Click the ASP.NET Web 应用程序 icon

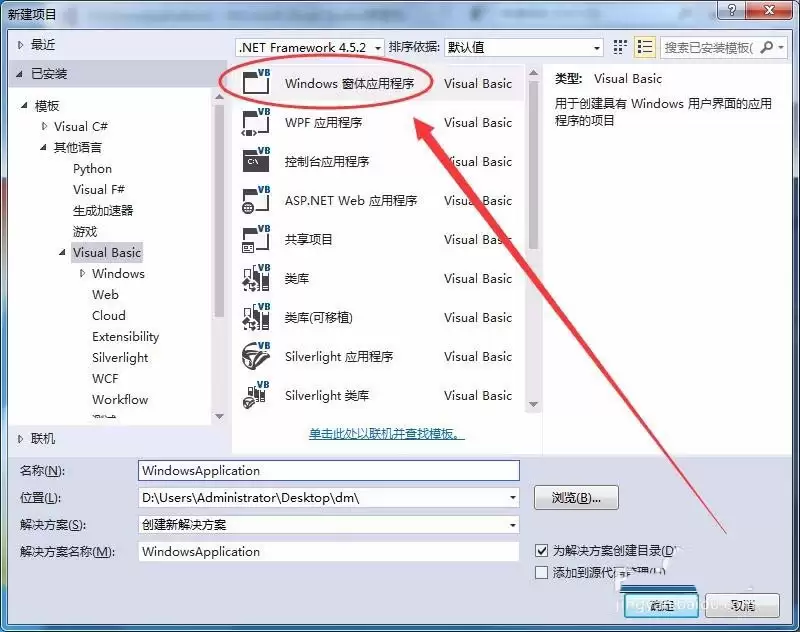tap(254, 200)
